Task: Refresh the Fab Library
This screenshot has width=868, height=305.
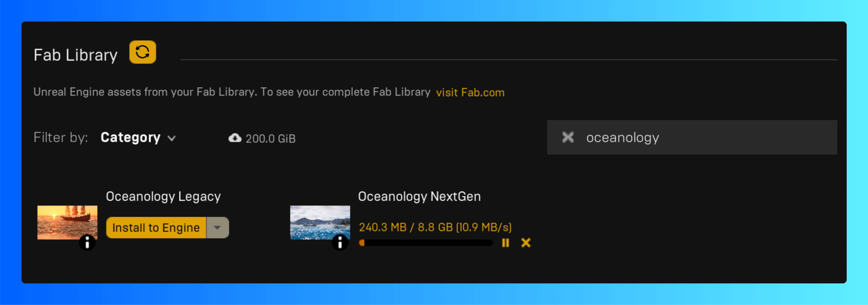Action: (x=143, y=52)
